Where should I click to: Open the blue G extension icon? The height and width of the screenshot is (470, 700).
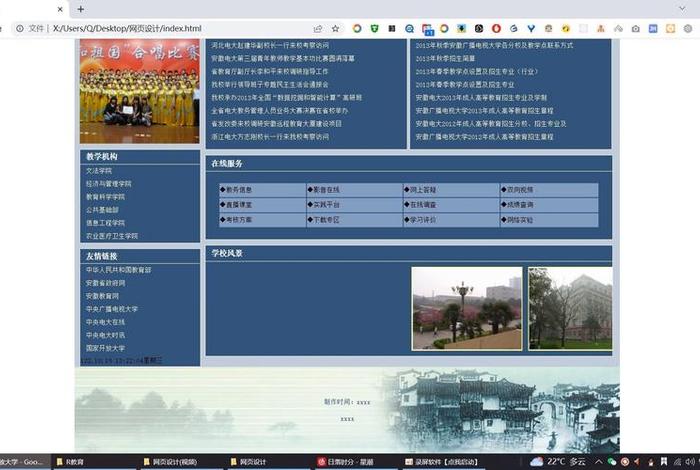[513, 29]
